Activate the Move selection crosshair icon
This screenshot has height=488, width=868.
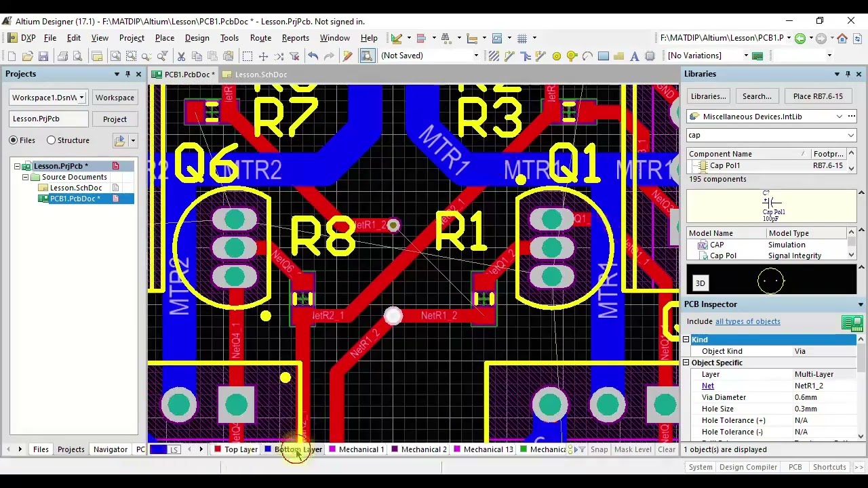point(263,56)
